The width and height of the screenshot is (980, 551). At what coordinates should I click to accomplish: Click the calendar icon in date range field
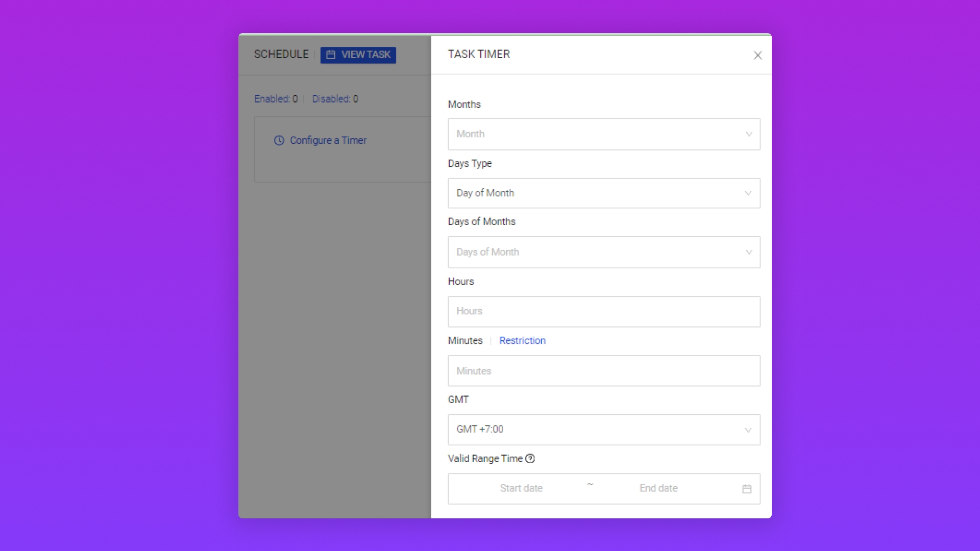pos(747,489)
